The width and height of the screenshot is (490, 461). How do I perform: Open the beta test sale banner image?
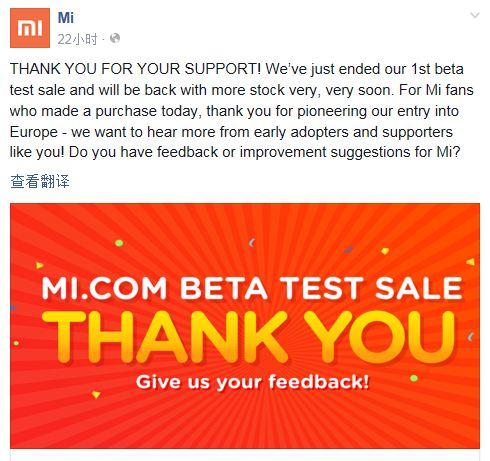click(245, 326)
